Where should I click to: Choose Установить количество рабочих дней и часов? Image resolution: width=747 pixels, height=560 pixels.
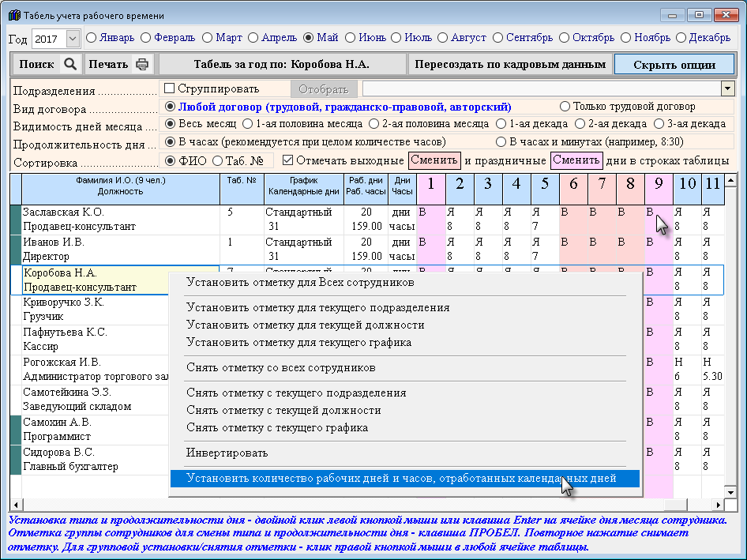(404, 478)
